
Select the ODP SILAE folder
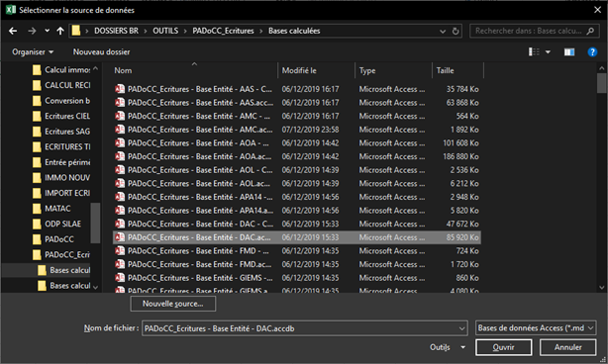[57, 224]
